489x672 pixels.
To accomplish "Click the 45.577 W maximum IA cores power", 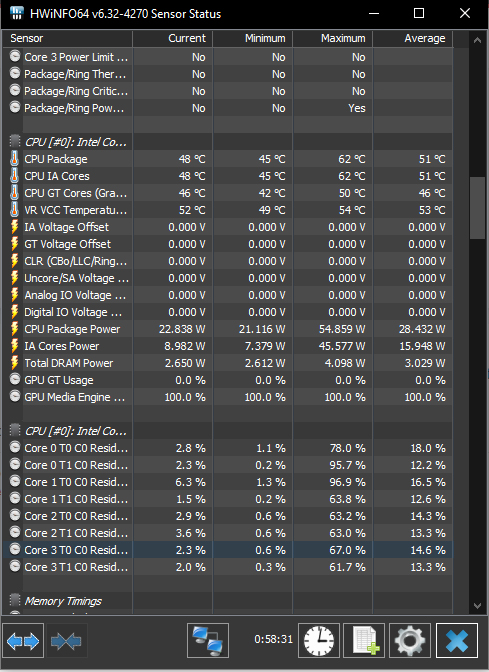I will pos(342,346).
